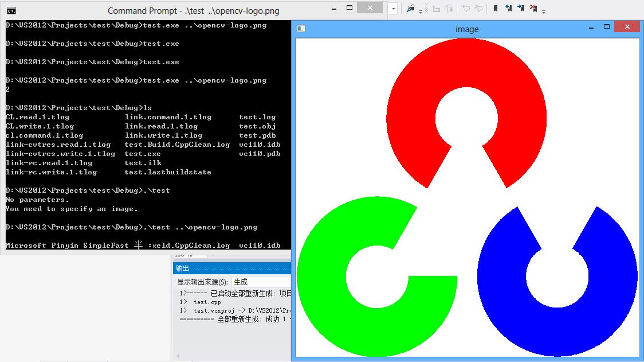Click vc110.pdb in the listing
This screenshot has height=362, width=644.
(260, 154)
